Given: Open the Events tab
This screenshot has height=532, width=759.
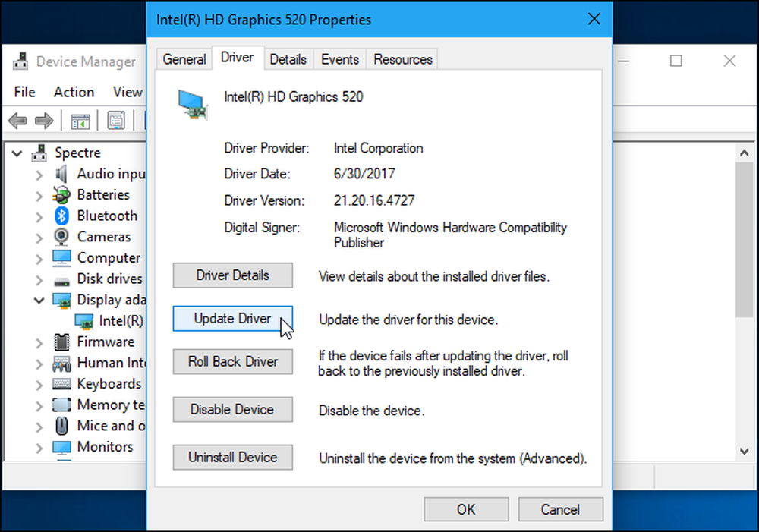Looking at the screenshot, I should [340, 59].
